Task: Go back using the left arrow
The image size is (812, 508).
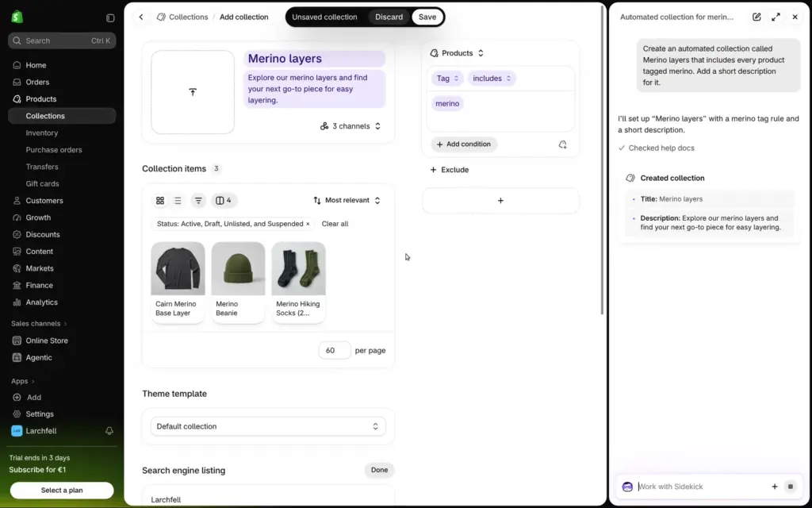Action: 141,17
